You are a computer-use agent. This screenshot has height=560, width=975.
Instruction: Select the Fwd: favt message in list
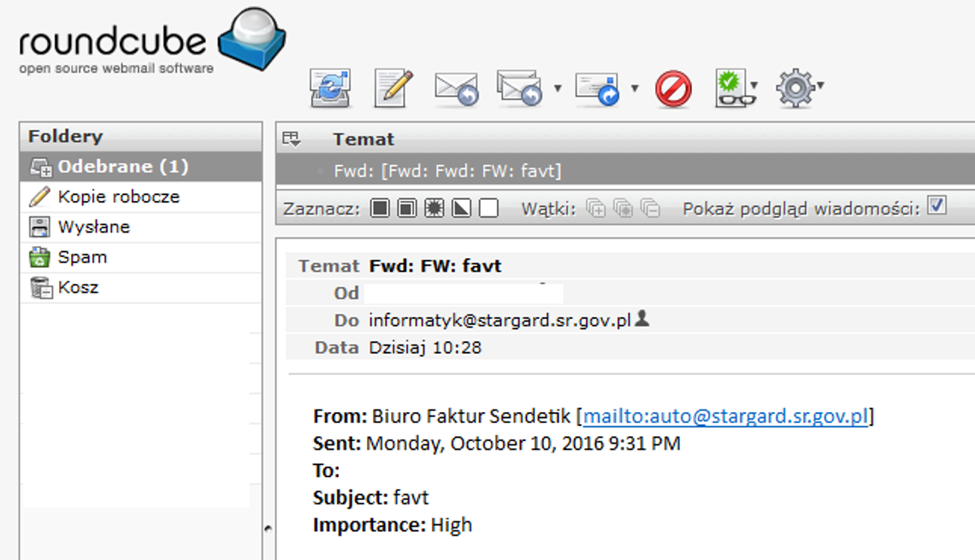(447, 171)
